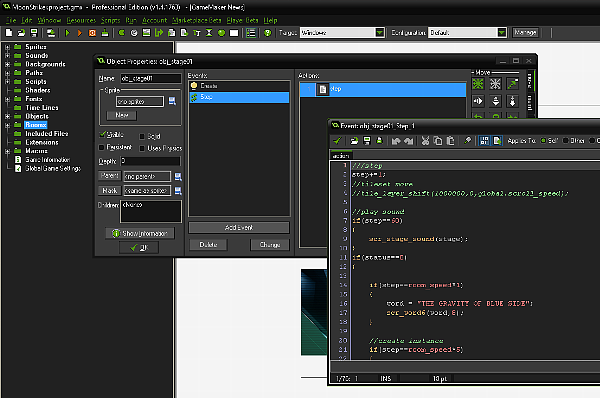Screen dimensions: 600x398
Task: Click the orange stop icon in toolbar
Action: point(92,33)
